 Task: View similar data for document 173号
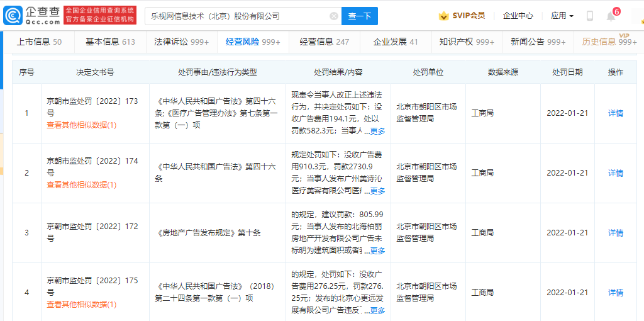pos(81,125)
